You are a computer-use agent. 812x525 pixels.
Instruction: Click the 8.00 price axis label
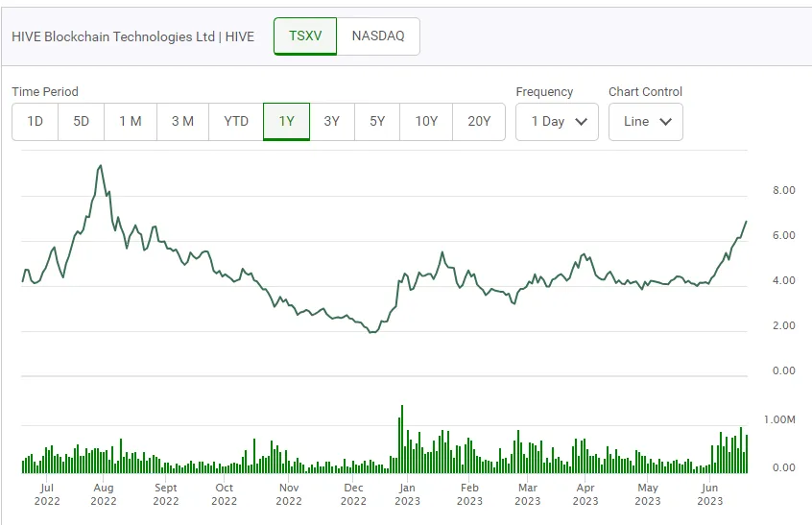click(x=784, y=190)
